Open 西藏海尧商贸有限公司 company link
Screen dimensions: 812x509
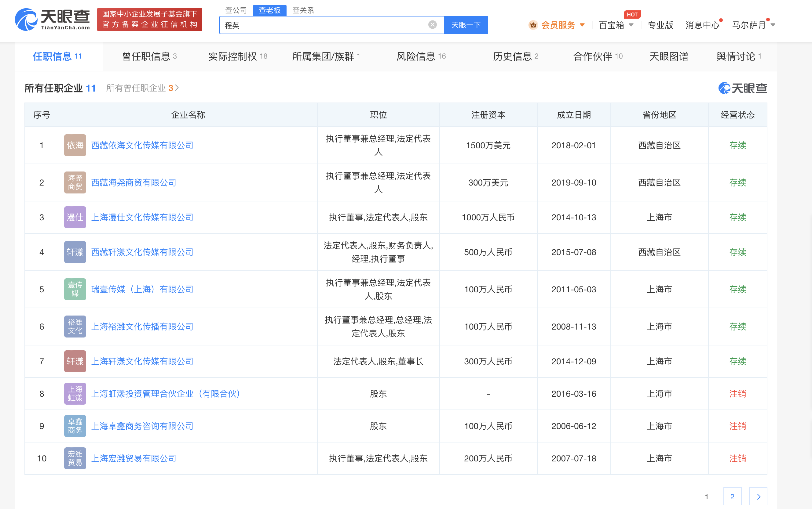click(134, 182)
